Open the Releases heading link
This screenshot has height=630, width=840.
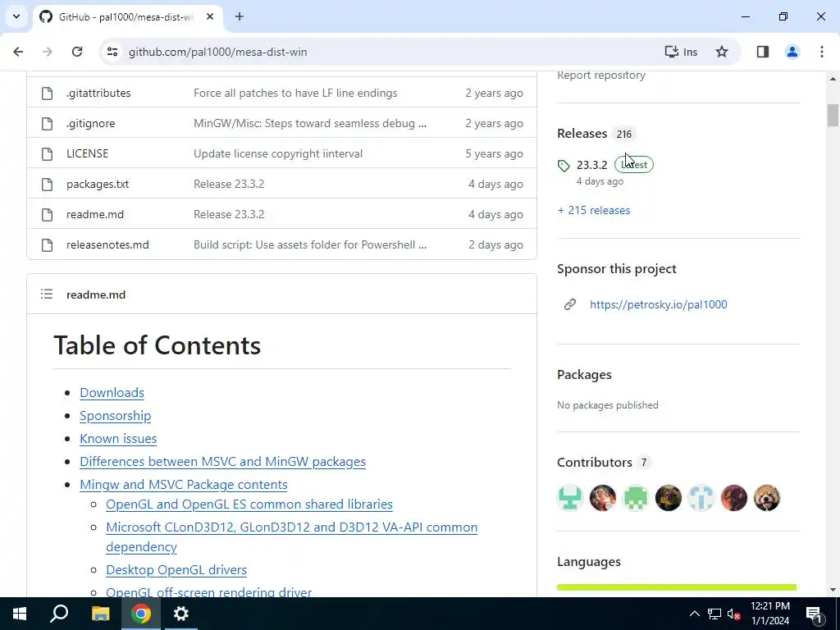click(x=582, y=134)
